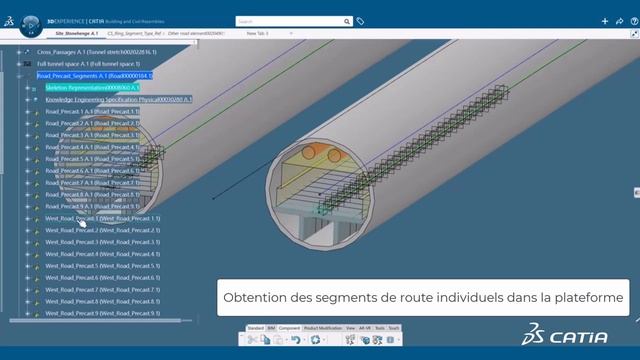Switch to the CS_Ring_Segment_Type_Ref document tab
Screen dimensions: 640x360
(135, 33)
